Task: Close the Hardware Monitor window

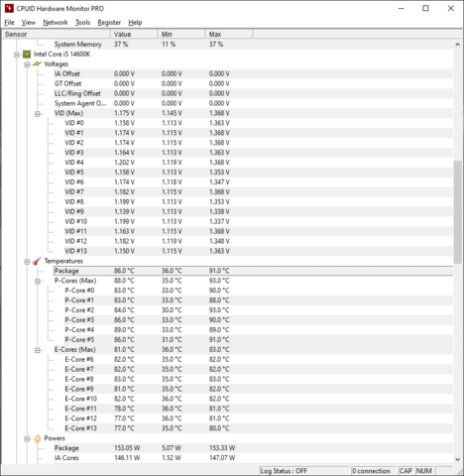Action: coord(451,8)
